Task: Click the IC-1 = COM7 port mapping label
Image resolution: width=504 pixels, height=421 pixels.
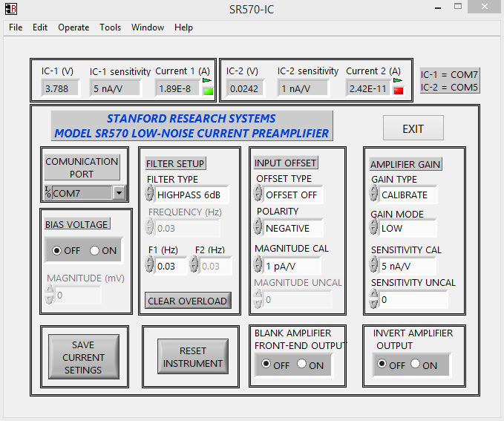Action: tap(449, 74)
